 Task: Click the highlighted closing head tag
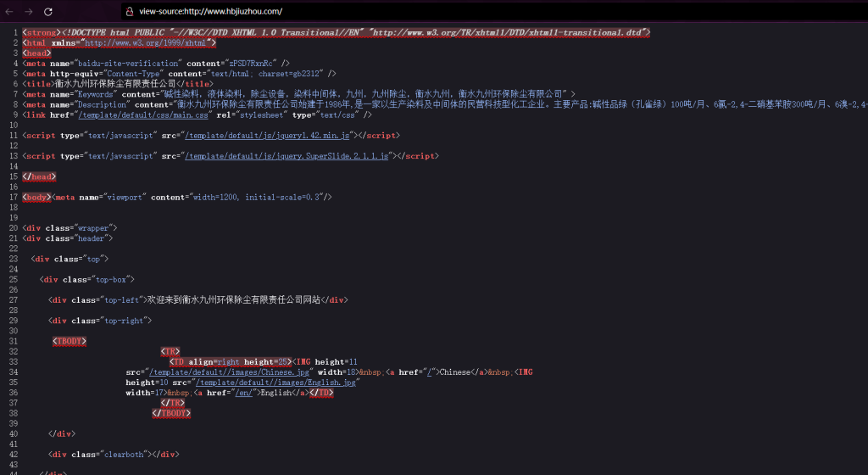click(x=40, y=176)
